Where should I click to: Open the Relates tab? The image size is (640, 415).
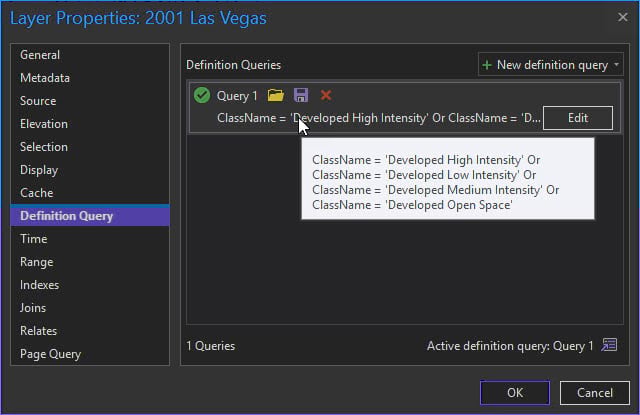[90, 331]
